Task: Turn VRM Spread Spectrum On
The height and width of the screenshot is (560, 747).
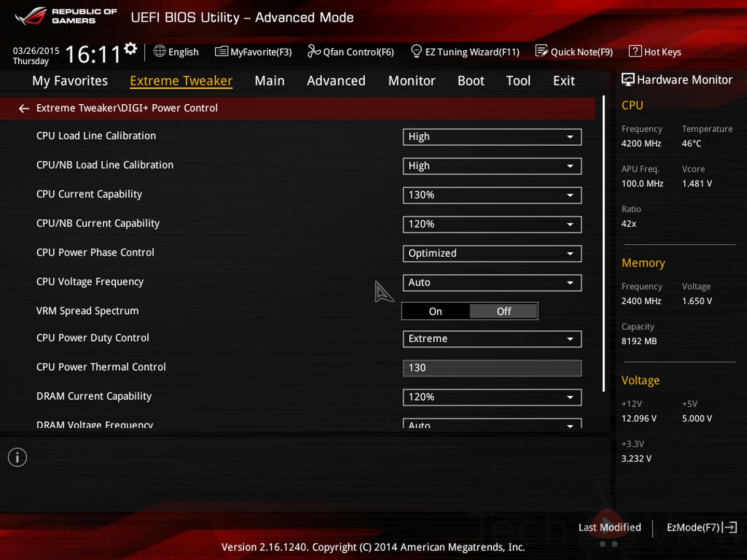Action: tap(435, 311)
